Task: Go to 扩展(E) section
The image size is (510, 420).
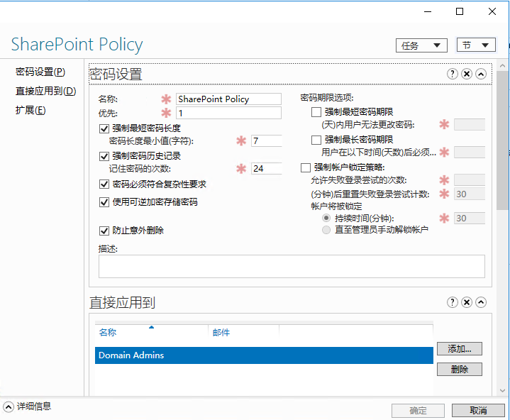Action: pos(31,110)
